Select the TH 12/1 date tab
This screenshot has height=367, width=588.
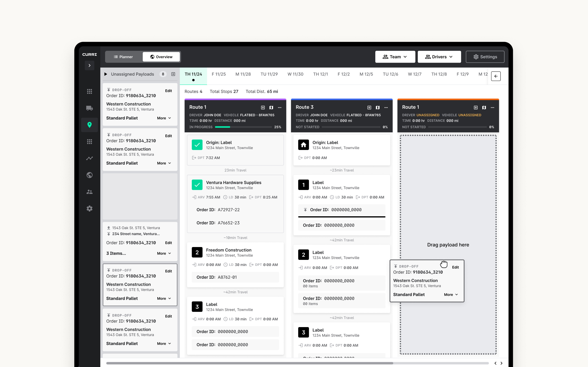click(320, 74)
